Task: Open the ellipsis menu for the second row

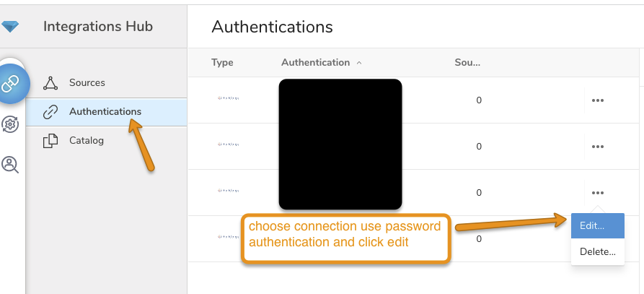Action: pos(597,147)
